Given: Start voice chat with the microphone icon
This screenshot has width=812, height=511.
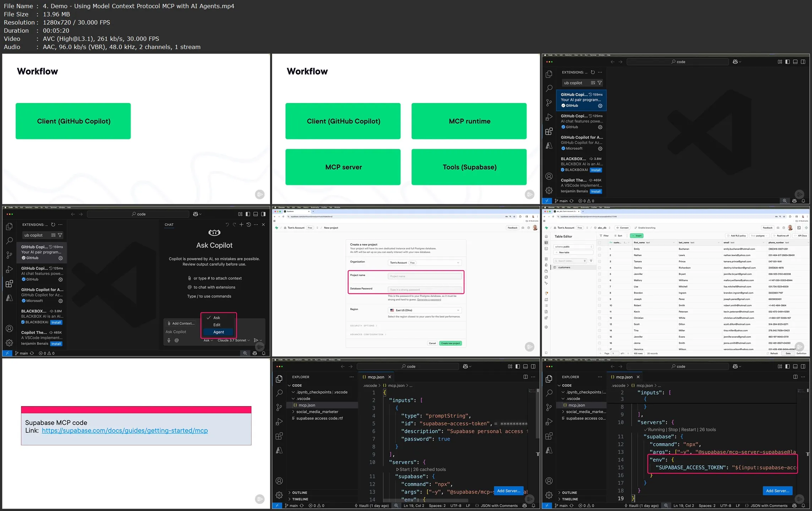Looking at the screenshot, I should click(169, 340).
